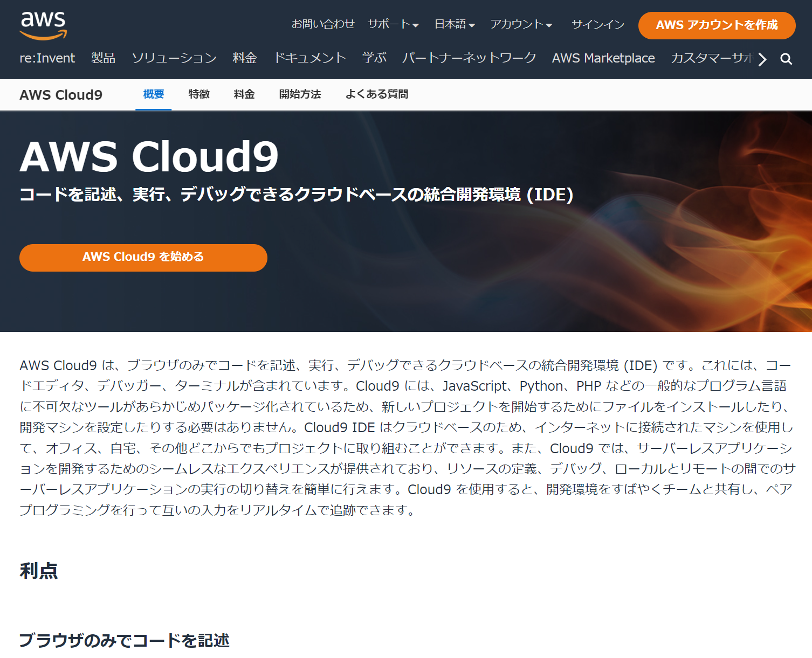
Task: Open パートナーネットワーク menu
Action: (469, 58)
